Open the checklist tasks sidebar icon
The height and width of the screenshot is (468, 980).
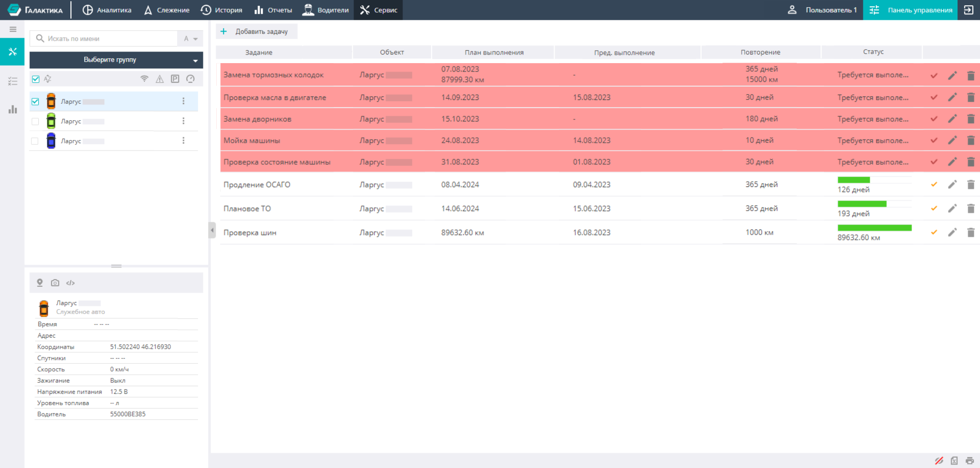13,81
